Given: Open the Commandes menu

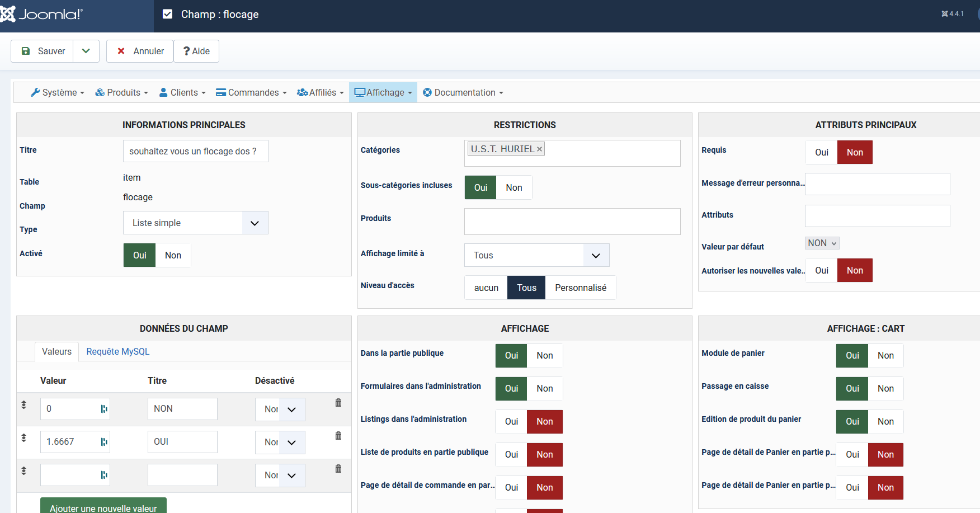Looking at the screenshot, I should point(251,92).
